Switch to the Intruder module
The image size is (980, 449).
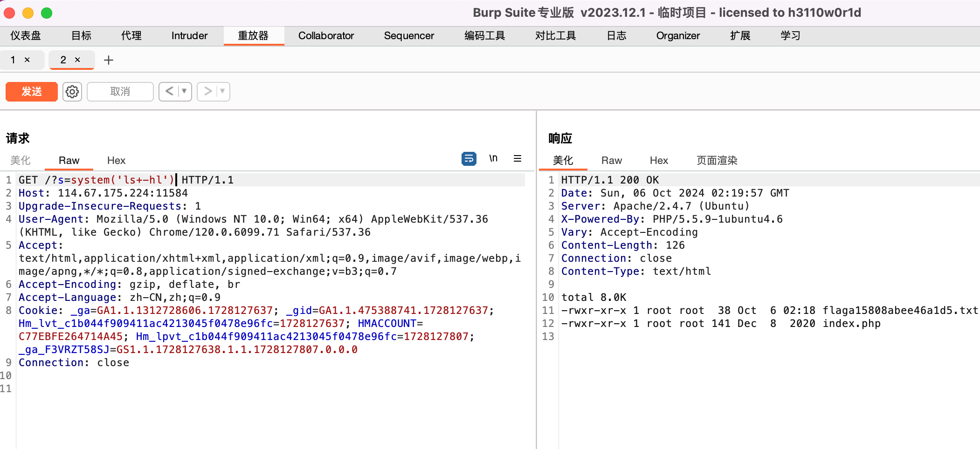click(x=189, y=35)
